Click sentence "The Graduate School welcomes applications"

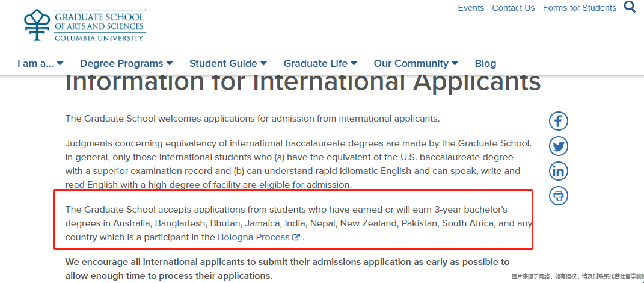[253, 119]
